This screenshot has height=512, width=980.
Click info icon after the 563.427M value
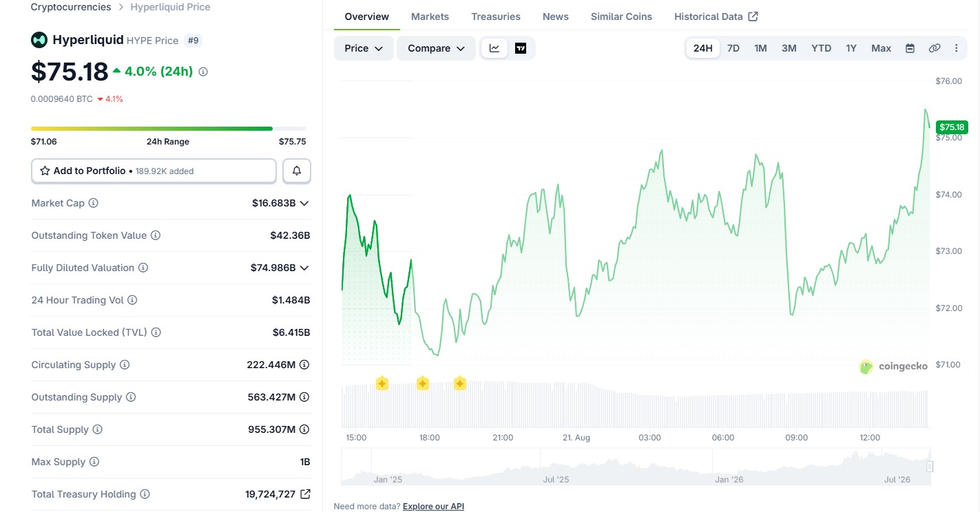[x=304, y=397]
